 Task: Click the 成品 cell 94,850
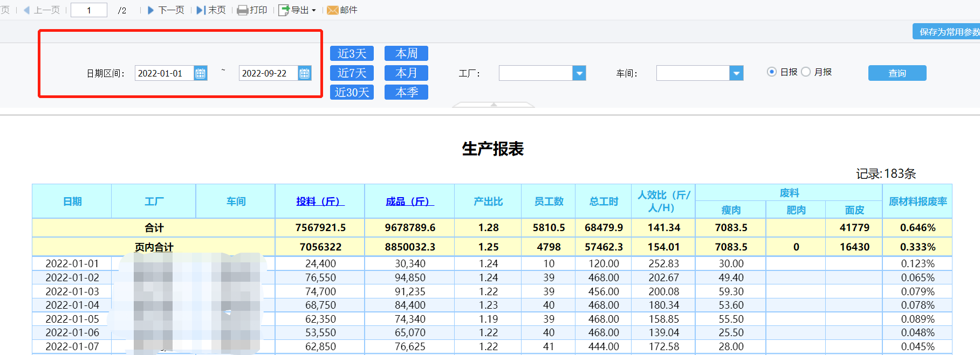point(410,278)
